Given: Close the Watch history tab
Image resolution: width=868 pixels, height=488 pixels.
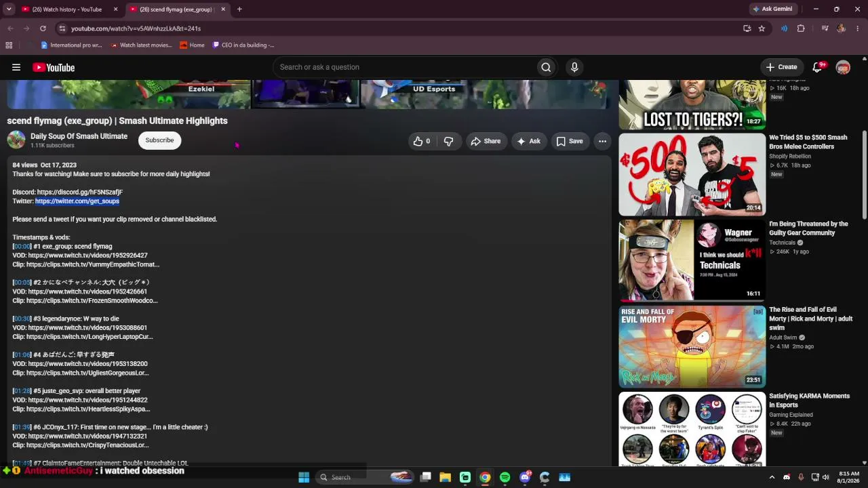Looking at the screenshot, I should click(x=115, y=9).
